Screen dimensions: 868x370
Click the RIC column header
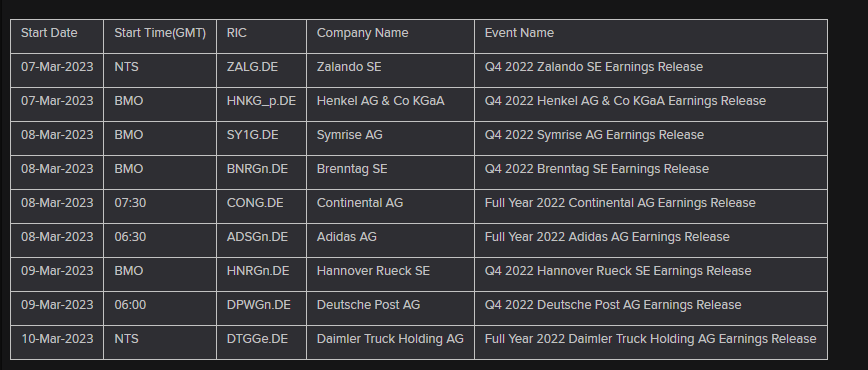[x=261, y=37]
